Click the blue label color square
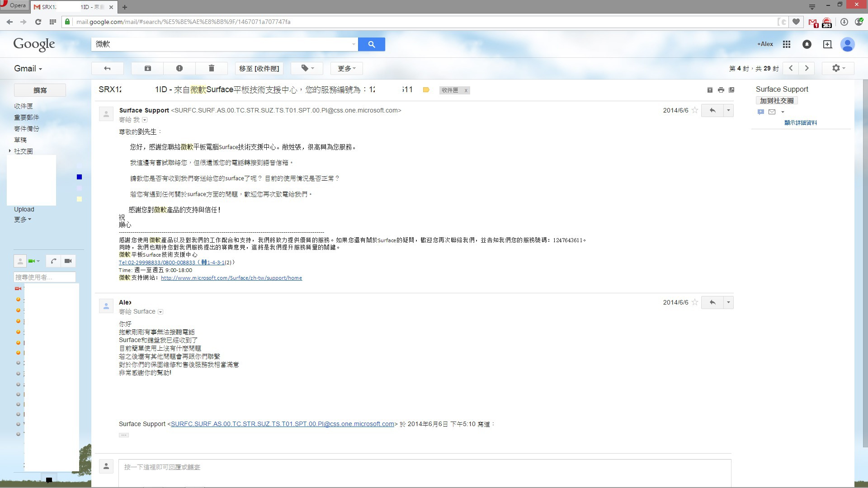Screen dimensions: 868x488 click(x=79, y=177)
